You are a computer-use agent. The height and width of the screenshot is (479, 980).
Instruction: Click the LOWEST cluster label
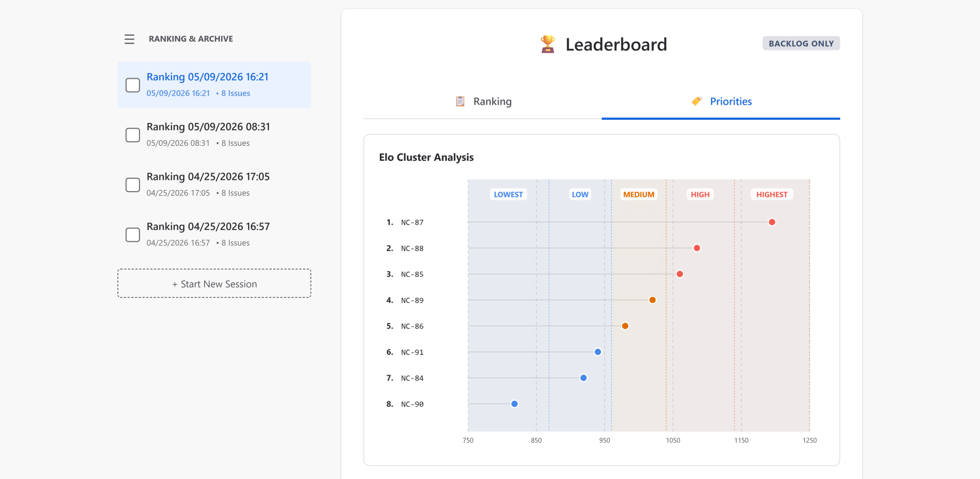tap(508, 195)
